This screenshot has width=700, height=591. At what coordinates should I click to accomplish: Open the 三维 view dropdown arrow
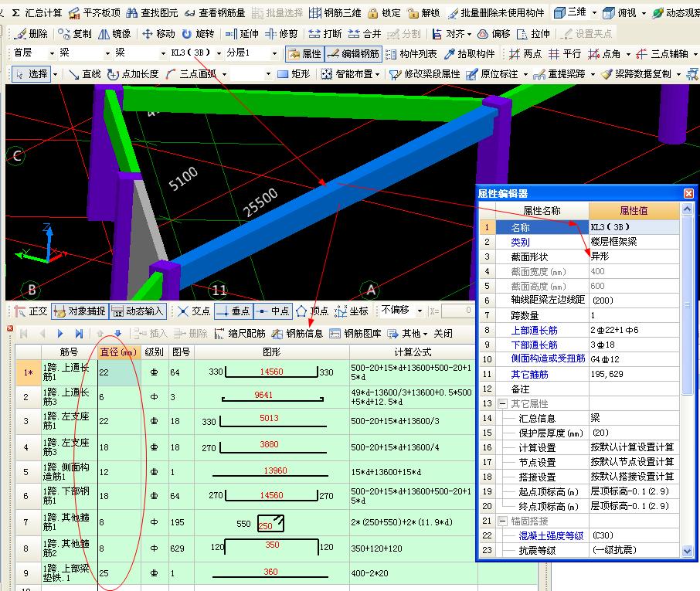coord(594,13)
